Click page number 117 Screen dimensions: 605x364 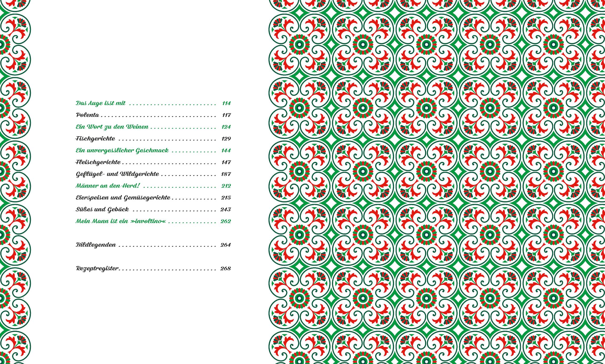pos(226,115)
